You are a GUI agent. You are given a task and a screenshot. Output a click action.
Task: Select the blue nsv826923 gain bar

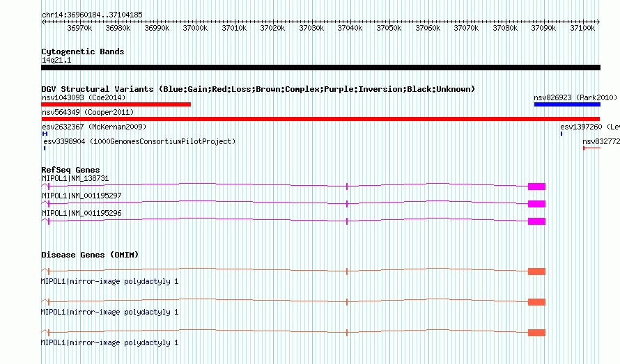point(568,104)
